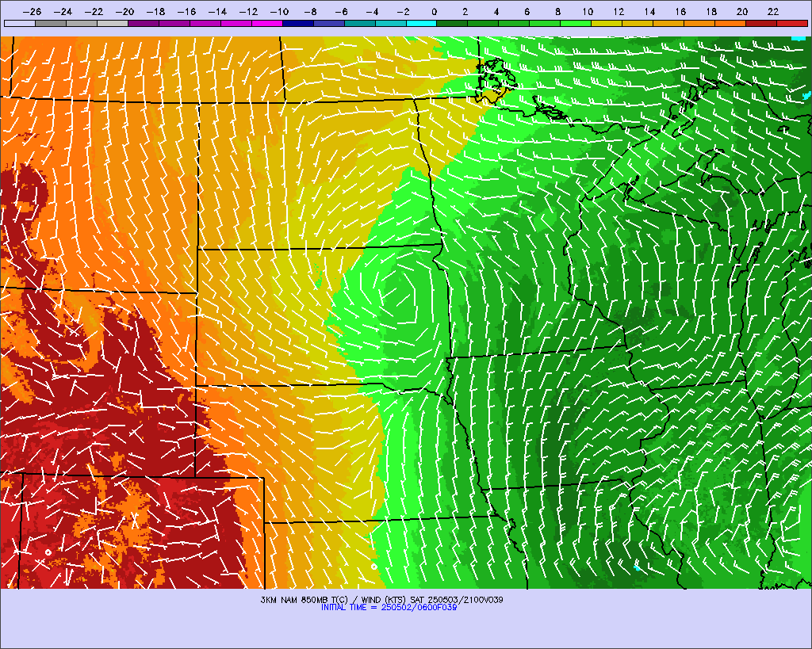Select the turquoise swatch between -4 and -2
Viewport: 812px width, 649px height.
coord(390,23)
